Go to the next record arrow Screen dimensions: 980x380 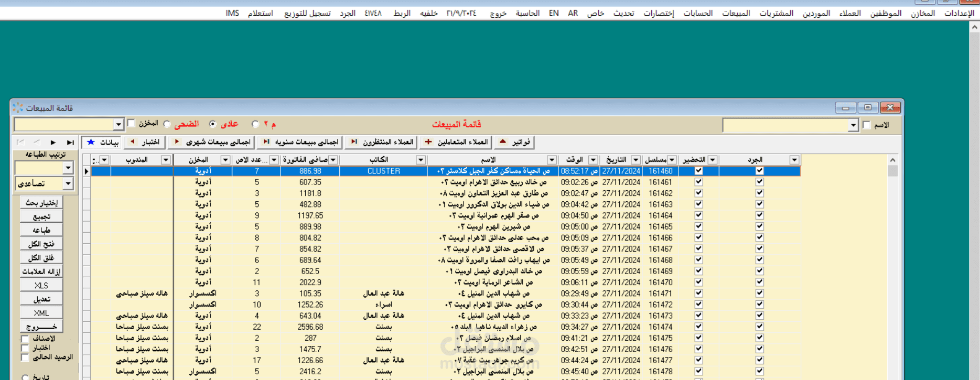[53, 142]
